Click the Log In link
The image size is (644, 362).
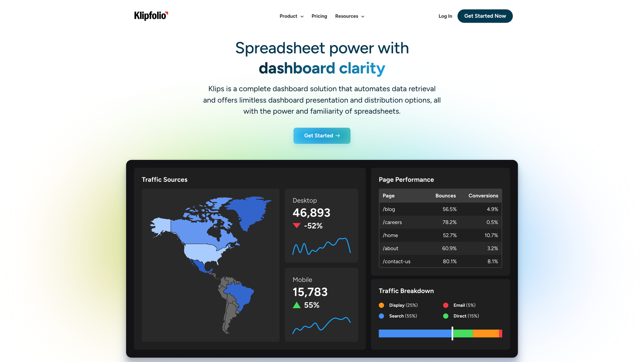pos(445,16)
